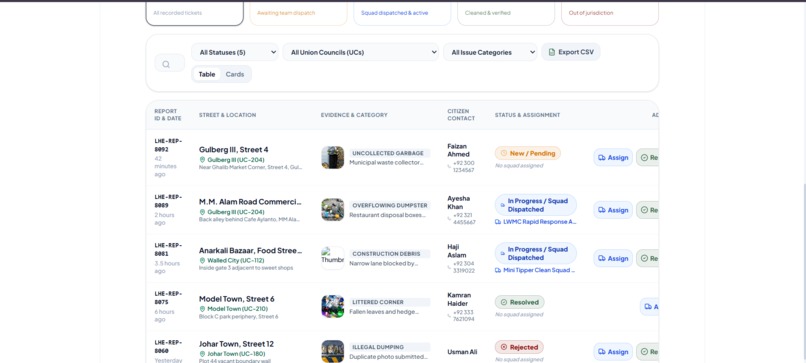Screen dimensions: 806x363
Task: Open illegal dumping evidence thumbnail
Action: click(333, 351)
